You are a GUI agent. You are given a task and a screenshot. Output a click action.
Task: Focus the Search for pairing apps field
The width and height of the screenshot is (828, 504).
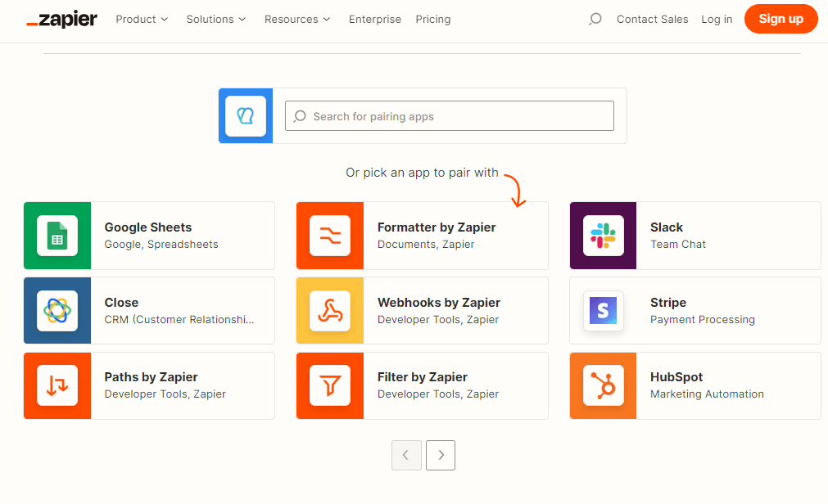449,116
